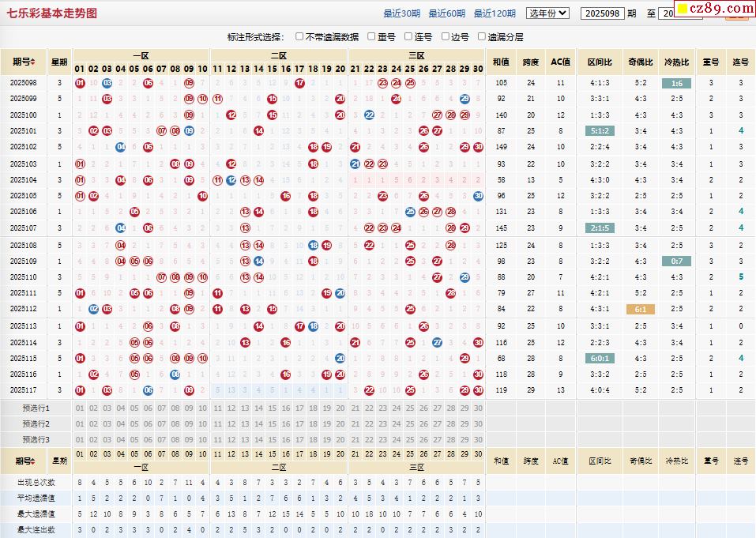This screenshot has height=538, width=756.
Task: Click red ball 17 in row 2025098
Action: click(x=299, y=83)
